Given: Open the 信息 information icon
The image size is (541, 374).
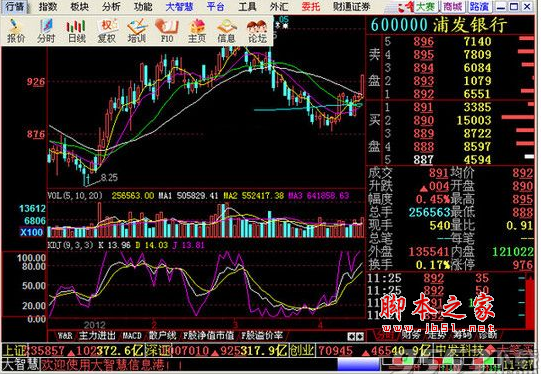Looking at the screenshot, I should [227, 31].
